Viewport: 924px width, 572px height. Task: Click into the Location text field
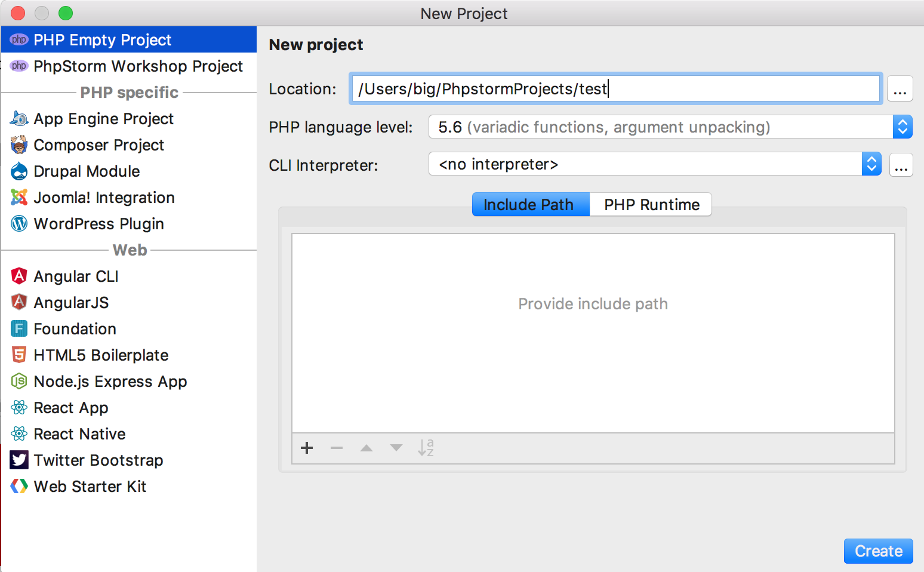(x=615, y=89)
